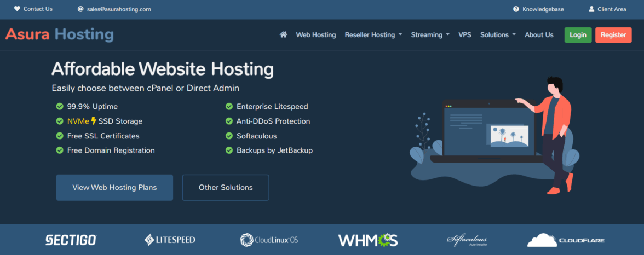Click the at-sign email icon
This screenshot has height=255, width=644.
(x=81, y=9)
